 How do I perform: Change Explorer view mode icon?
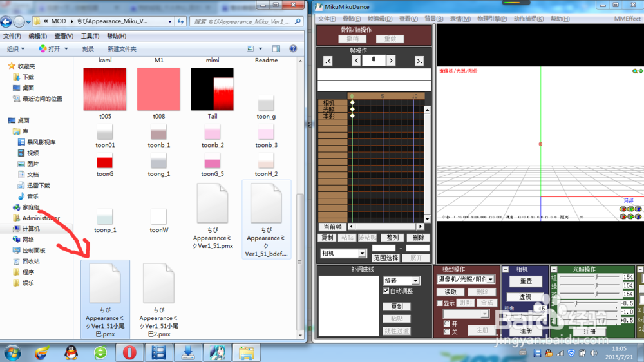tap(250, 48)
